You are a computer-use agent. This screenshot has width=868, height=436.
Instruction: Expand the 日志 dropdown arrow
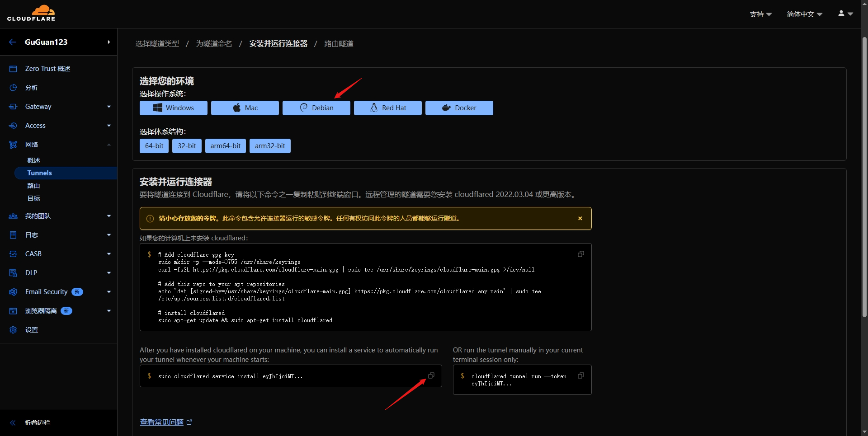(x=109, y=235)
